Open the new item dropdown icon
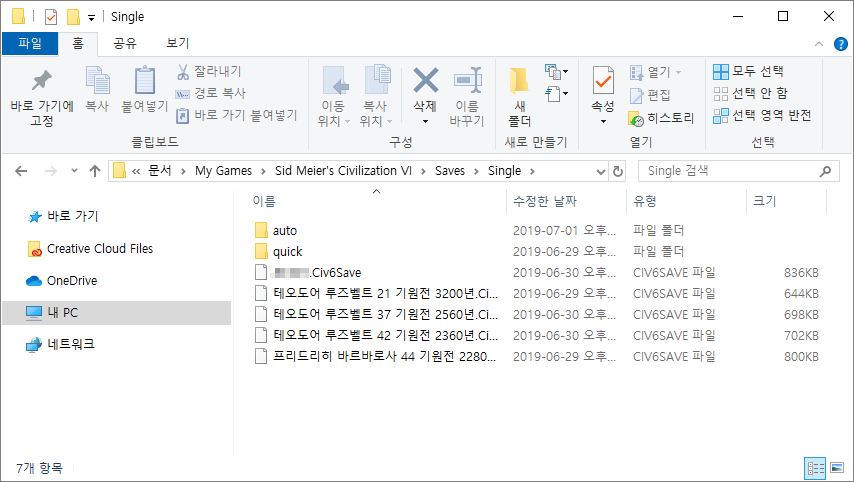The width and height of the screenshot is (854, 482). point(556,71)
